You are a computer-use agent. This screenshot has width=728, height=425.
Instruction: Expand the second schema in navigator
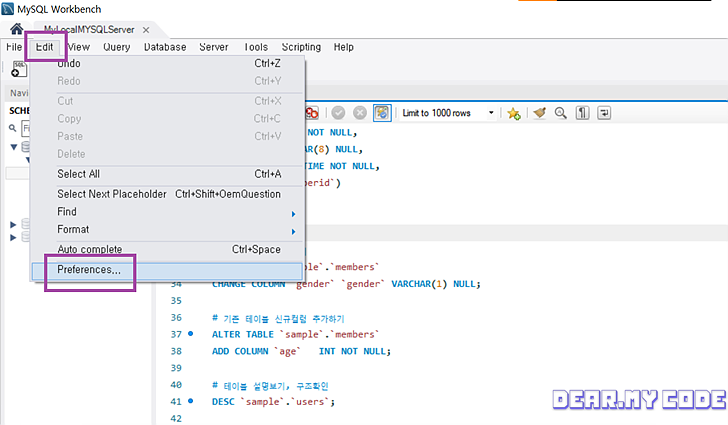13,225
